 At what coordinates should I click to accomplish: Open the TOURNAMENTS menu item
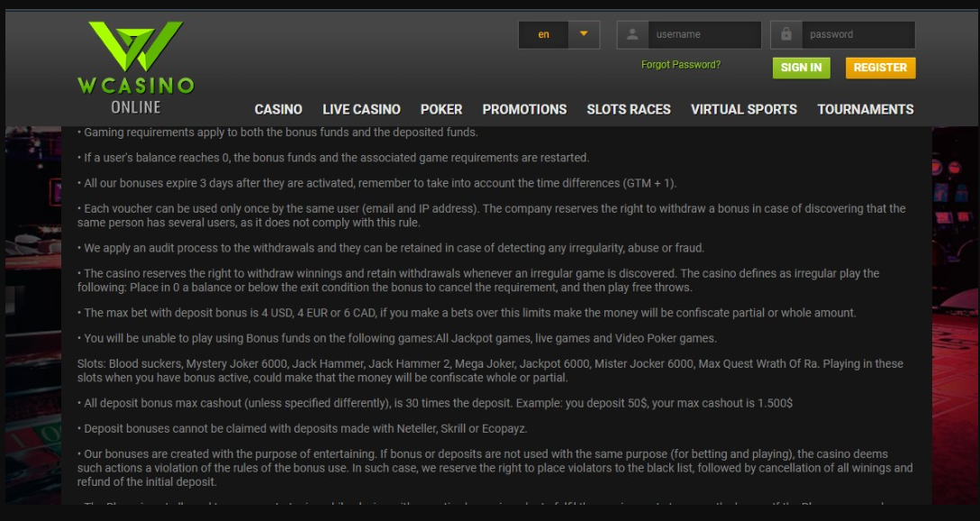[865, 109]
